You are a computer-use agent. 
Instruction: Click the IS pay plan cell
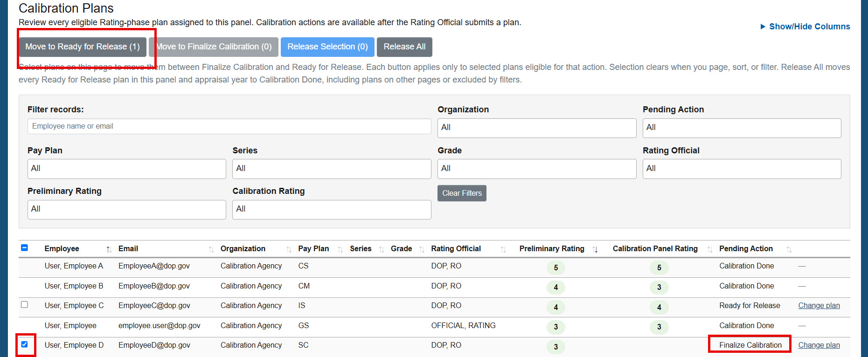point(302,306)
